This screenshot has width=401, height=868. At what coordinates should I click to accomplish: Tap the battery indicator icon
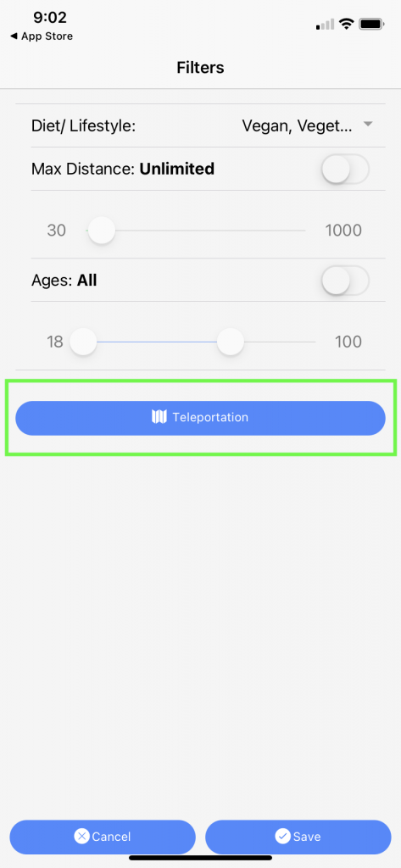(x=371, y=24)
